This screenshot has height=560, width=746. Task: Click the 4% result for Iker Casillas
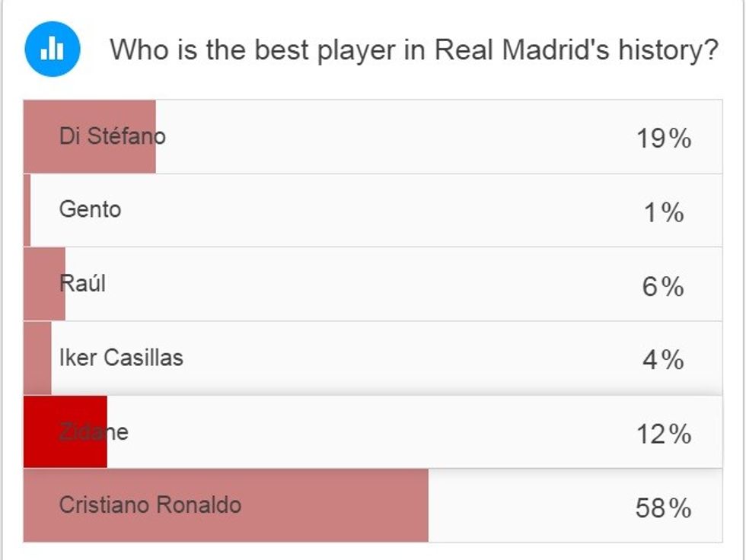pos(663,359)
